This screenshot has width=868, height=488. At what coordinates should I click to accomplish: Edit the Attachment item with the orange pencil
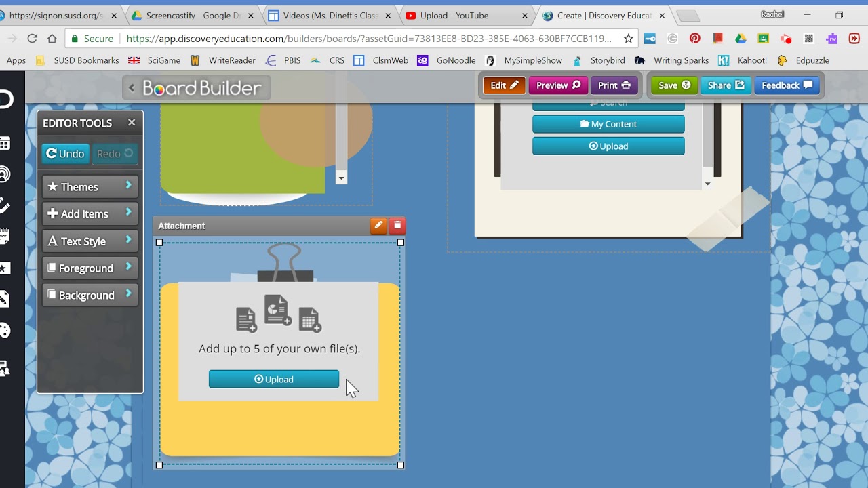(378, 226)
